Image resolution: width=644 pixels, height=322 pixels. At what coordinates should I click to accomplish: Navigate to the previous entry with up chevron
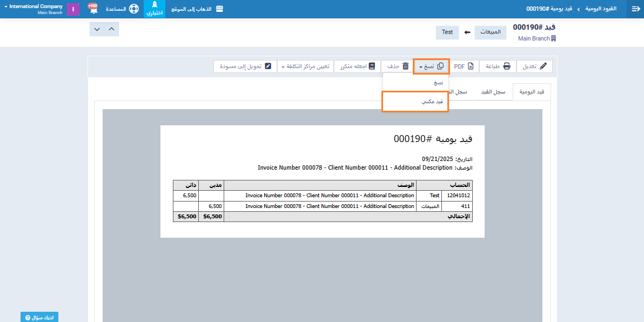tap(111, 29)
